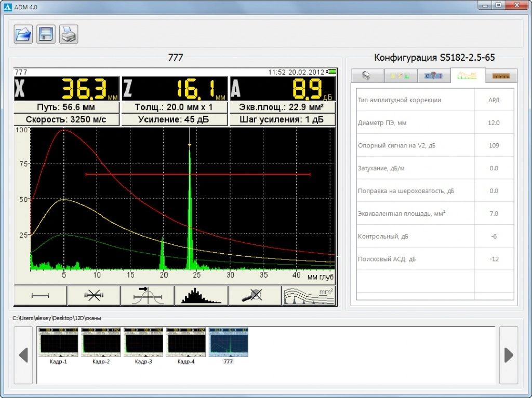The width and height of the screenshot is (532, 398).
Task: Select the Кадр-3 thumbnail
Action: coord(143,343)
